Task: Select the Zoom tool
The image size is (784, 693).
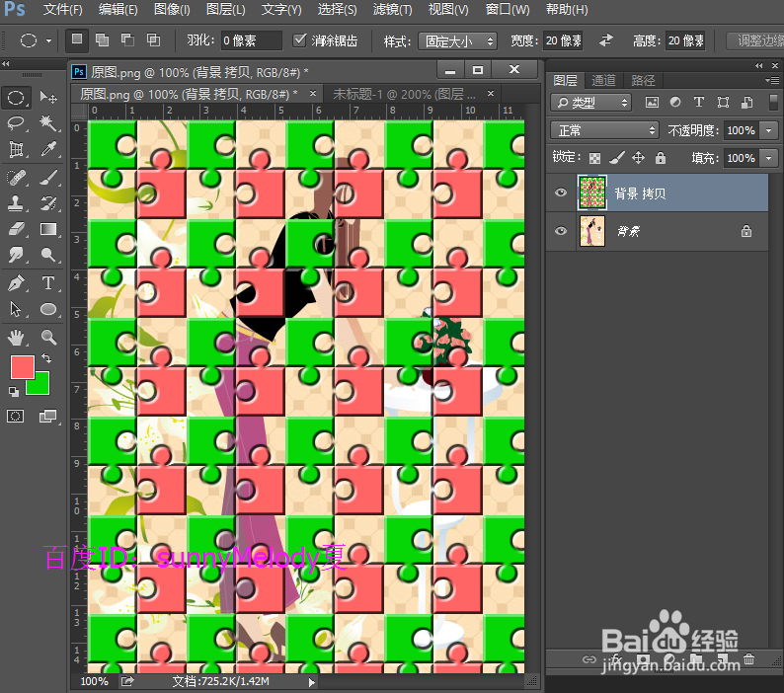Action: (x=48, y=338)
